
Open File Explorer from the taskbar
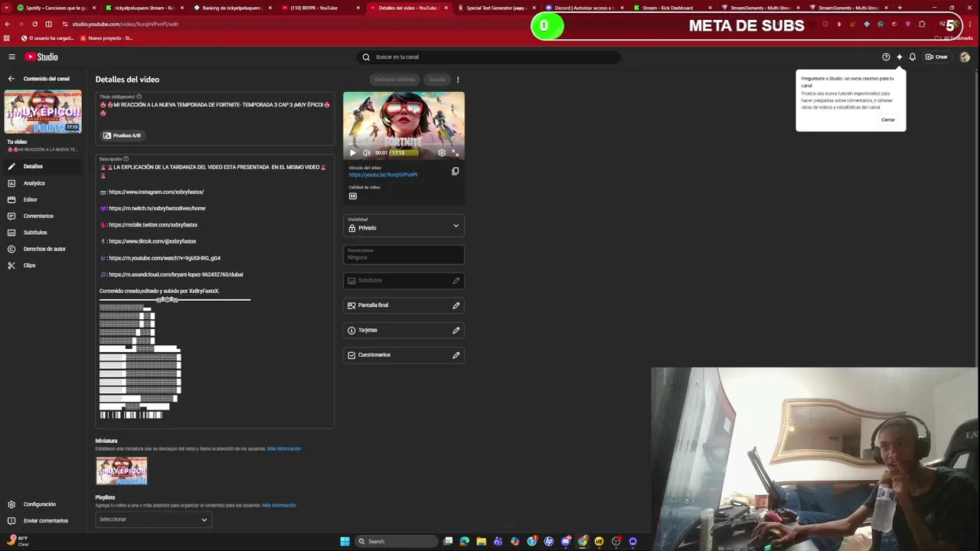pos(481,541)
